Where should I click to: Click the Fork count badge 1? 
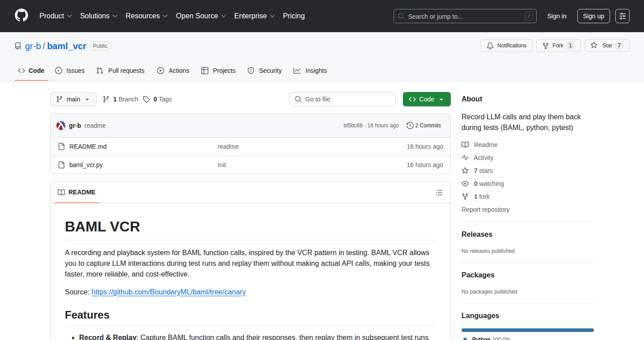click(570, 46)
